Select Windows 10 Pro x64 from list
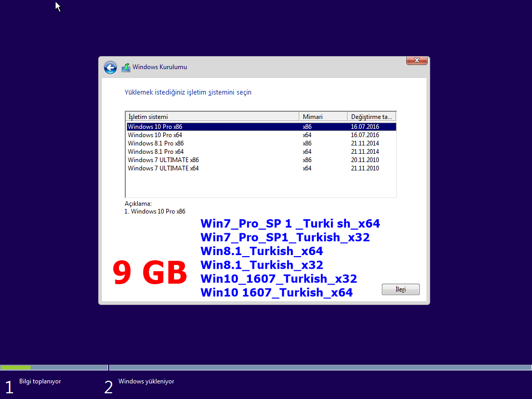 155,135
